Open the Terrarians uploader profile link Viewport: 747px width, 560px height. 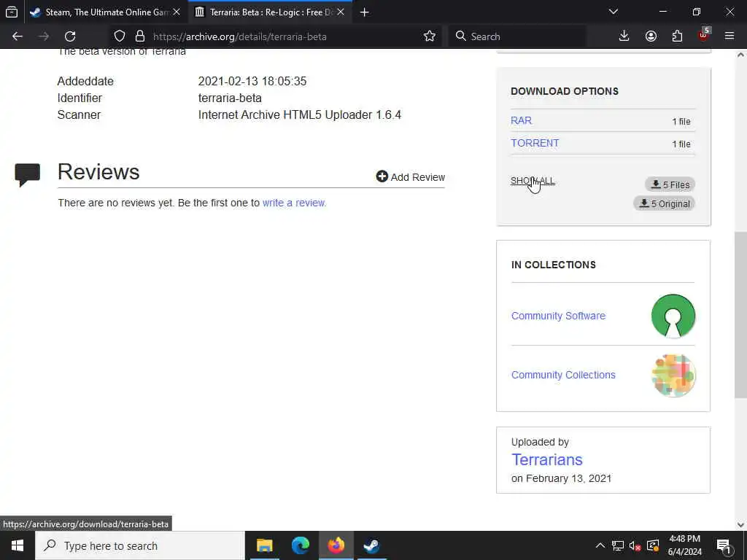[547, 459]
